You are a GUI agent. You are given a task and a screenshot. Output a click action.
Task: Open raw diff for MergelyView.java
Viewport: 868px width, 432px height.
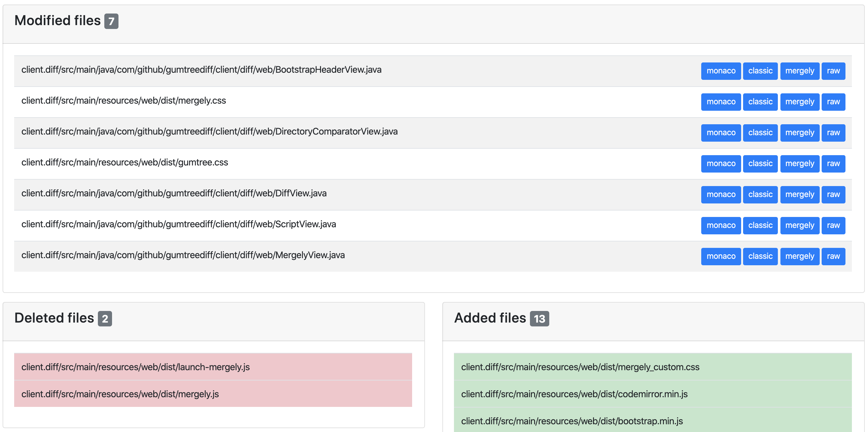point(833,257)
